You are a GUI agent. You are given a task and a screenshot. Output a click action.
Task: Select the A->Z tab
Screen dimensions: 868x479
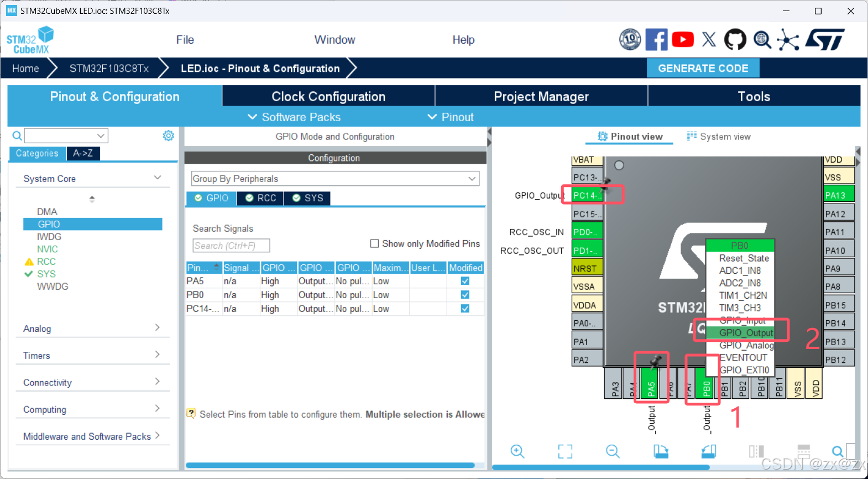pyautogui.click(x=83, y=153)
